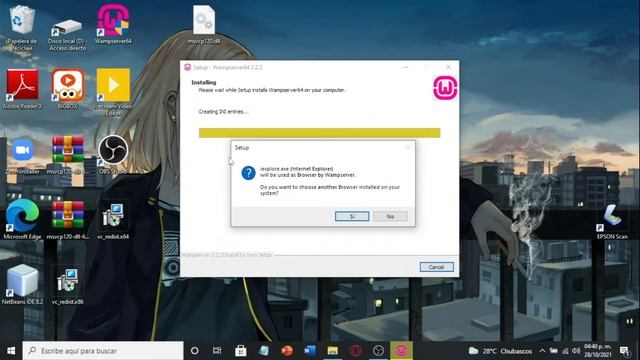640x360 pixels.
Task: Close the Setup question dialog
Action: pos(408,147)
